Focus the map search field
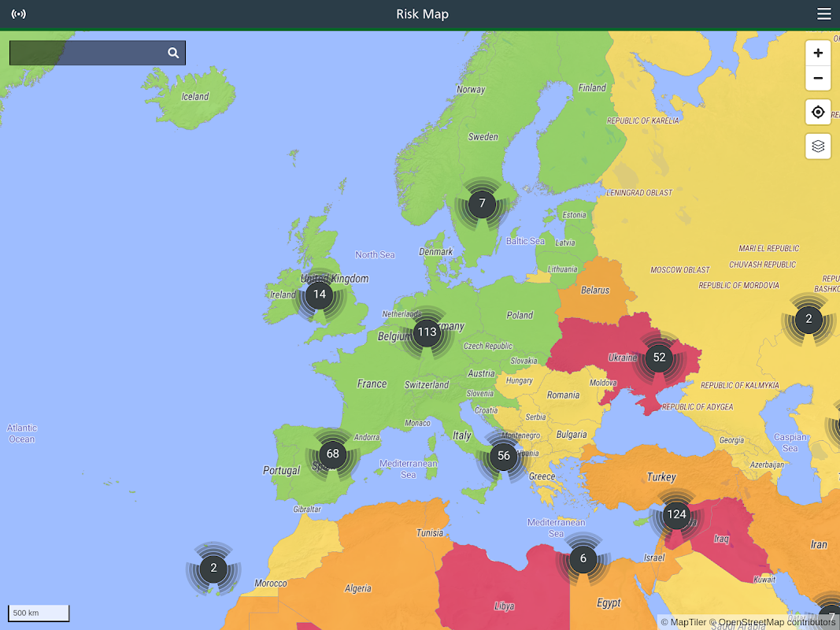This screenshot has width=840, height=630. click(x=98, y=53)
